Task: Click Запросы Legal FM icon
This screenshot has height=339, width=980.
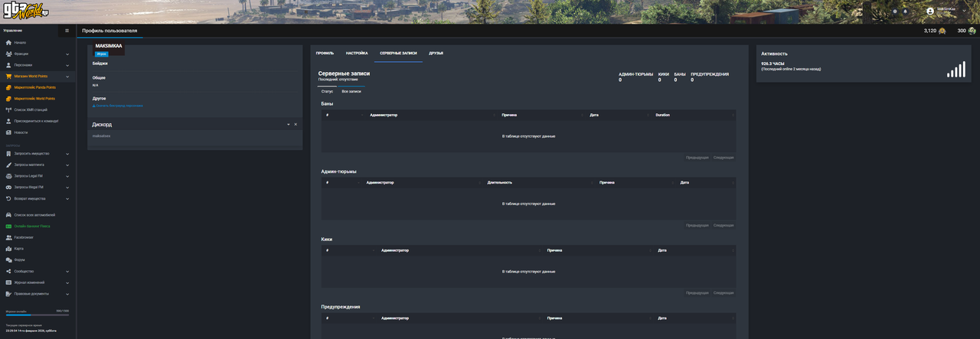Action: tap(8, 176)
